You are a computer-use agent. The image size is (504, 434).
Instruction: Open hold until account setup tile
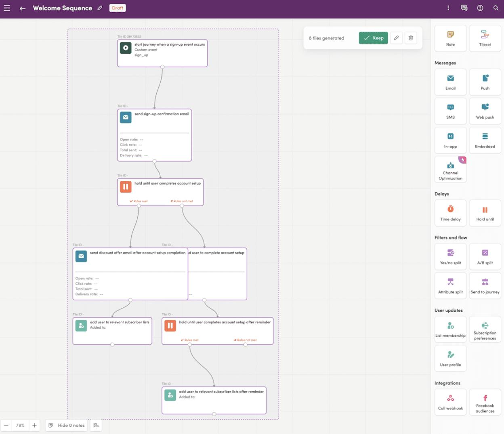pyautogui.click(x=160, y=192)
